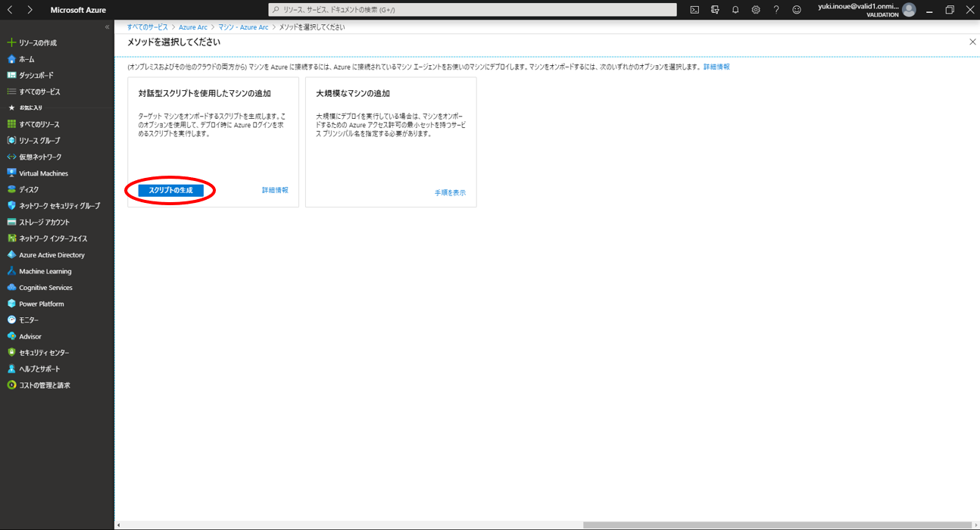Collapse the sidebar with double-chevron
The width and height of the screenshot is (980, 530).
click(x=107, y=27)
